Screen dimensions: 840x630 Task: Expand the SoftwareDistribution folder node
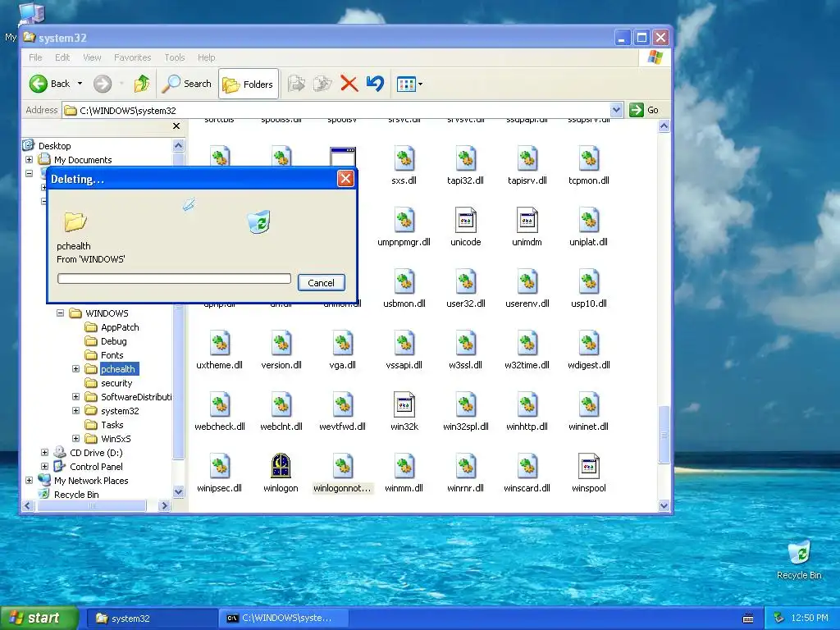tap(76, 396)
